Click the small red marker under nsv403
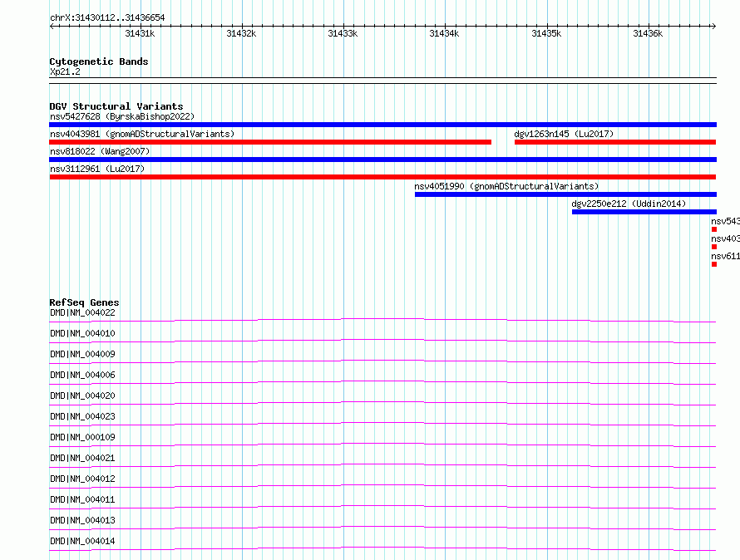The height and width of the screenshot is (560, 740). (714, 247)
